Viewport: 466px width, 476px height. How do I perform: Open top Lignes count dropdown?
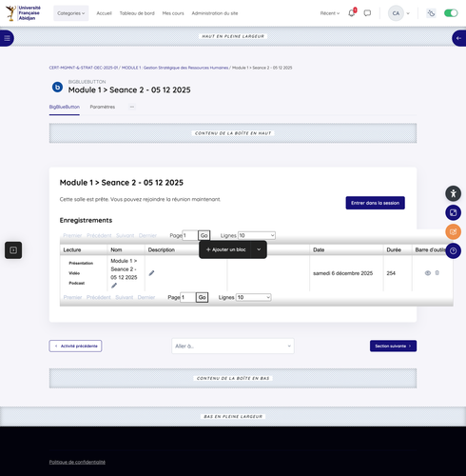[257, 235]
